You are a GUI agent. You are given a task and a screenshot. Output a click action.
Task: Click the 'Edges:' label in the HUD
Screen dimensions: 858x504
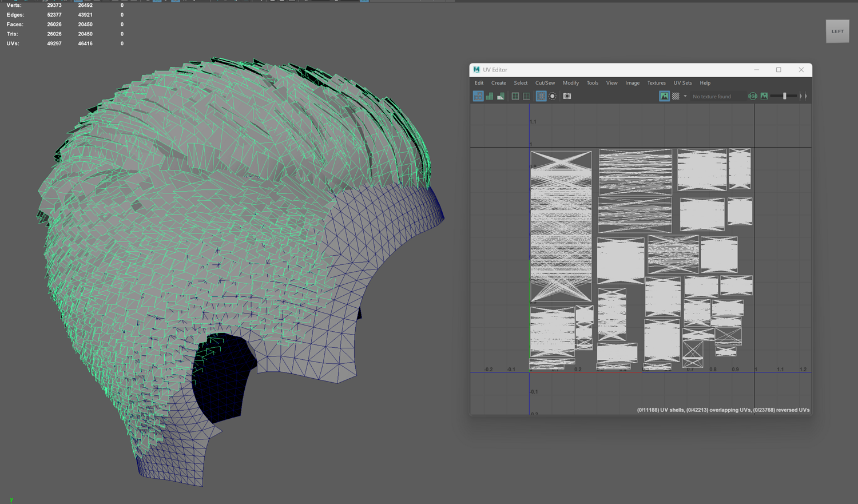tap(15, 15)
